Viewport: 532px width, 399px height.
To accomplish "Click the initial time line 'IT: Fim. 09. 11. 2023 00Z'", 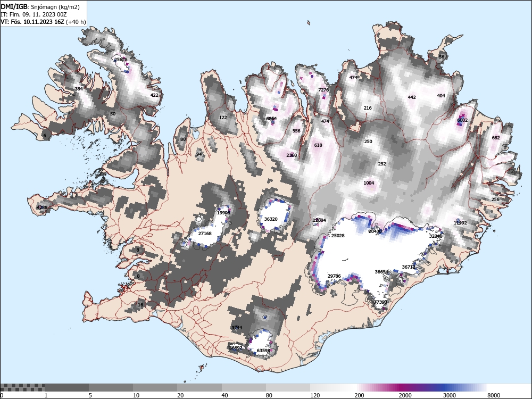I will point(34,14).
